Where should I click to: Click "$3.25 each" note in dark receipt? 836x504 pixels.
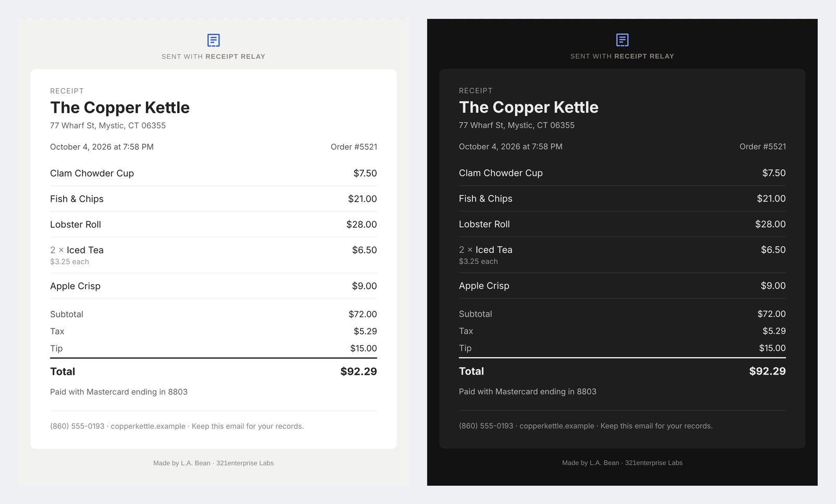tap(478, 261)
